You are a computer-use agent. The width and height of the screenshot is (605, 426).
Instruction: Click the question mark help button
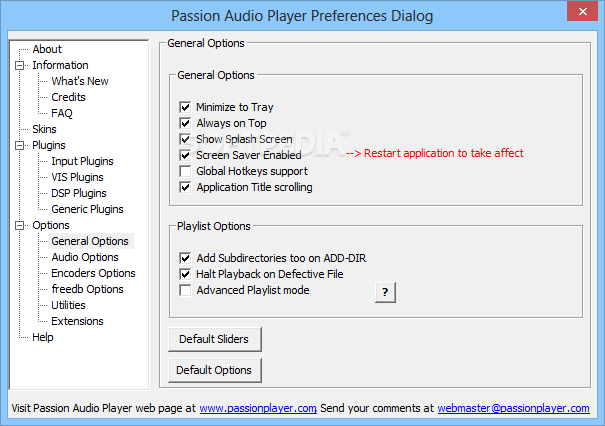point(386,292)
